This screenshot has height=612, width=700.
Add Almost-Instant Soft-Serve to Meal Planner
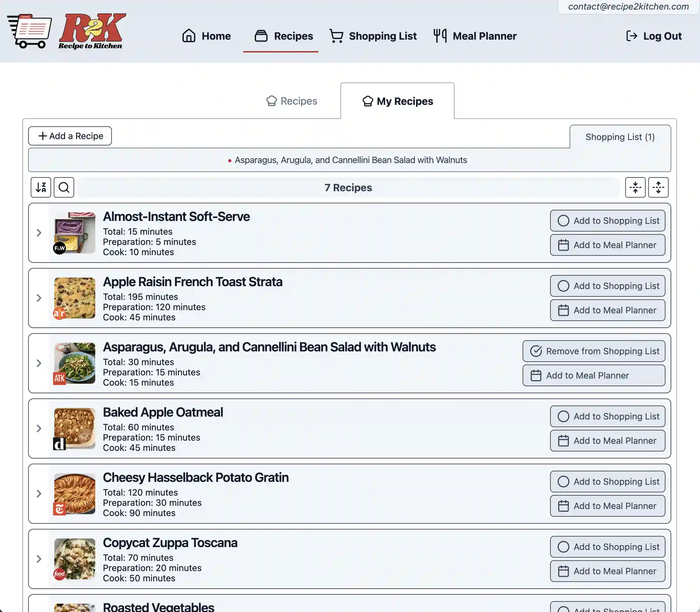click(607, 245)
